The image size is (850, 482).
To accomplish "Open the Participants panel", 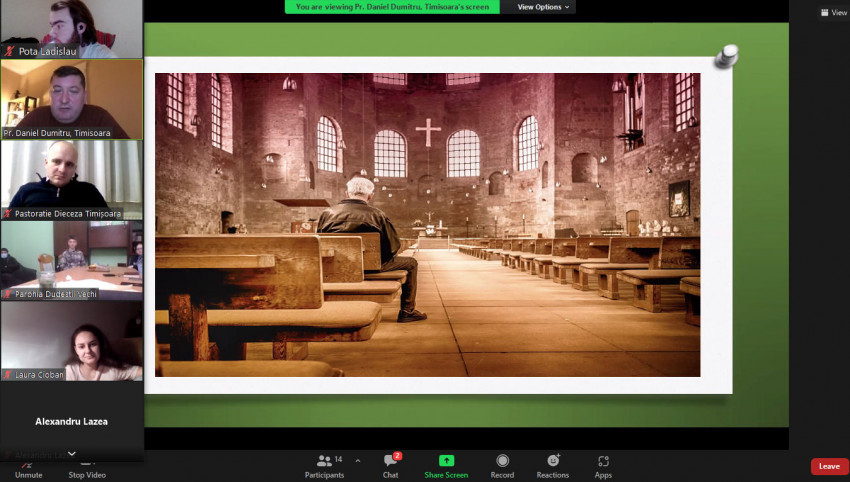I will coord(324,465).
